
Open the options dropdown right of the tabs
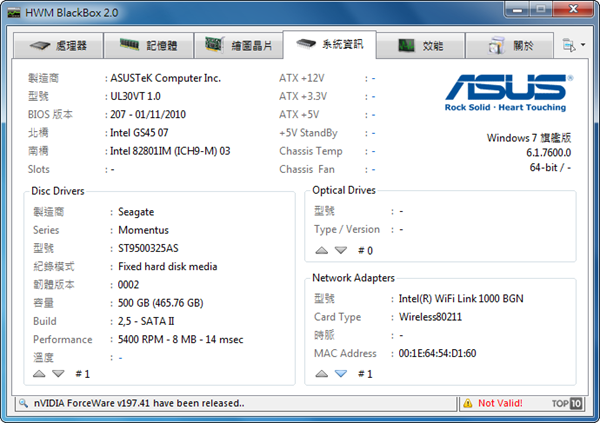568,46
